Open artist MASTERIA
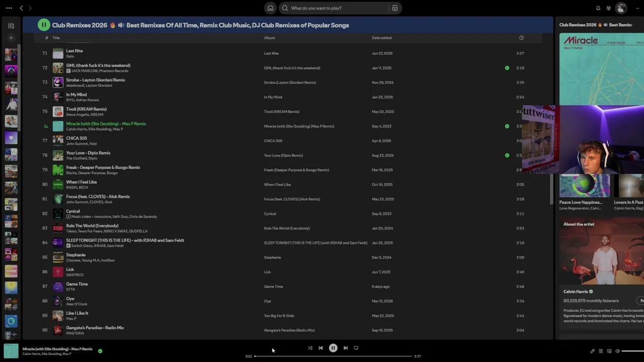Image resolution: width=644 pixels, height=362 pixels. click(75, 333)
